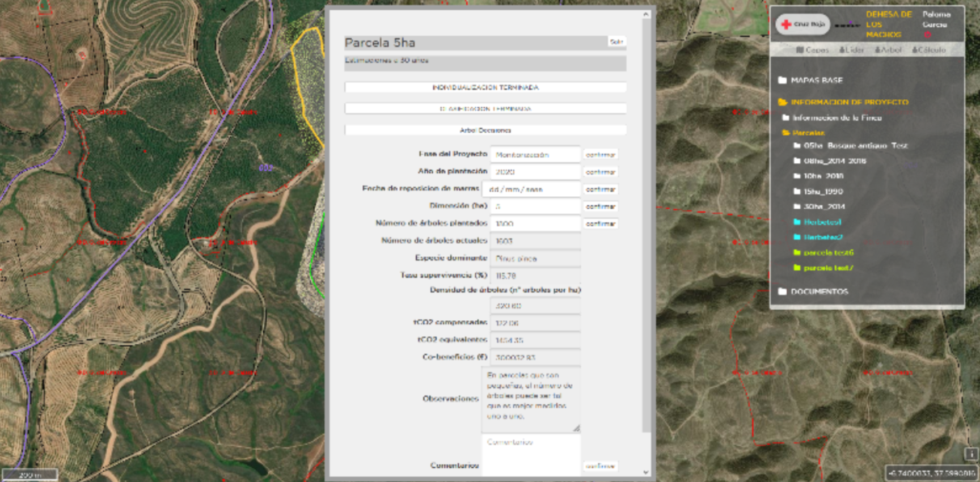The image size is (980, 482).
Task: Click the Arbol Decisiones button
Action: [485, 130]
